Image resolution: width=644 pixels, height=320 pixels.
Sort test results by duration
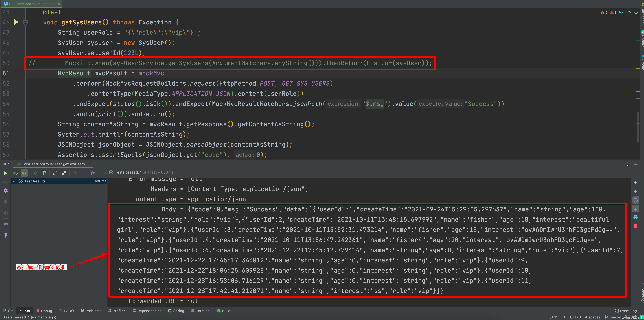click(44, 173)
